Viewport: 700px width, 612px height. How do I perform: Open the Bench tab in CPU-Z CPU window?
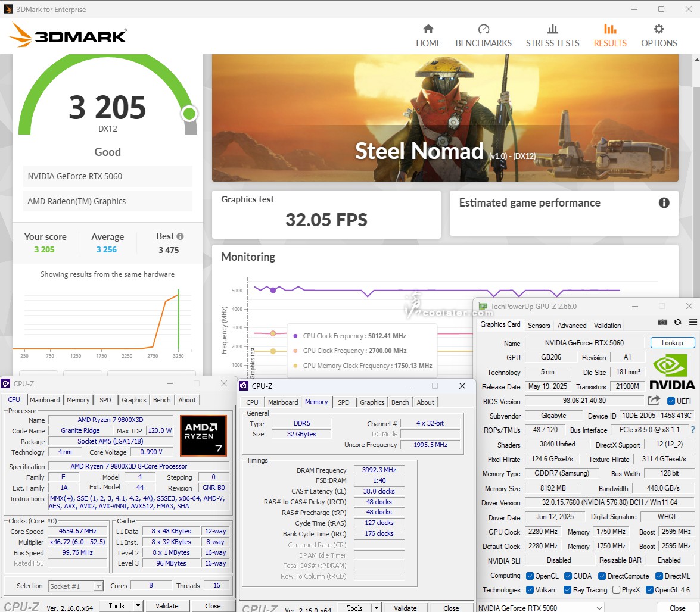click(x=161, y=400)
